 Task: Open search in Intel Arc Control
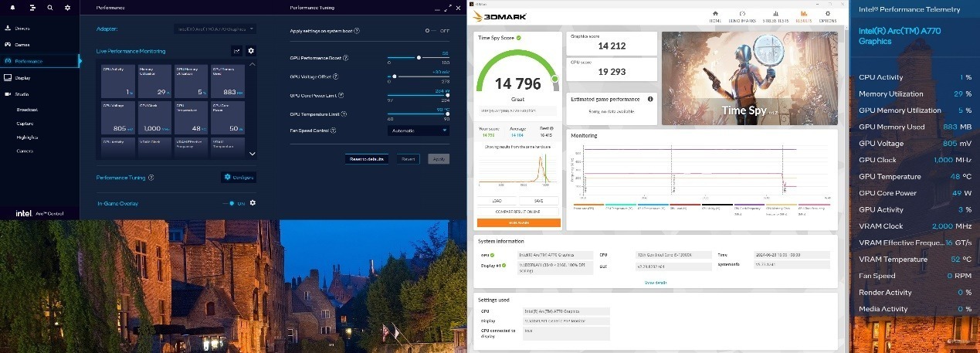pos(49,7)
